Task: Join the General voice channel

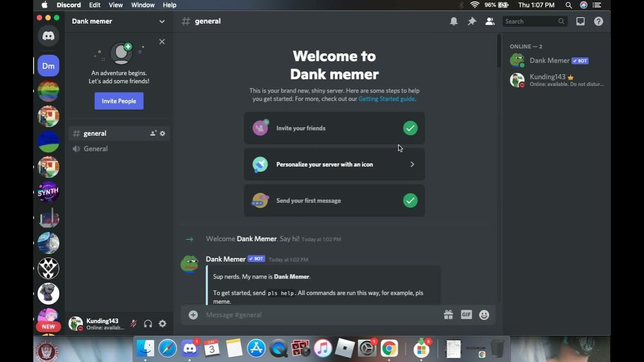Action: tap(119, 149)
